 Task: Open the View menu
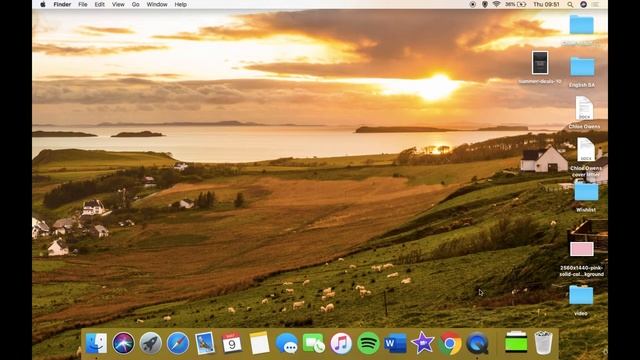click(118, 4)
